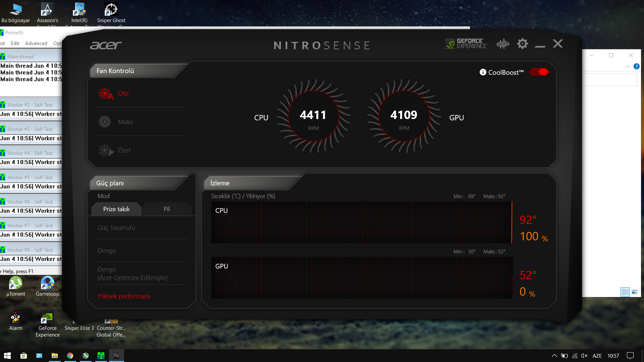Open the battery status tray icon

click(565, 356)
